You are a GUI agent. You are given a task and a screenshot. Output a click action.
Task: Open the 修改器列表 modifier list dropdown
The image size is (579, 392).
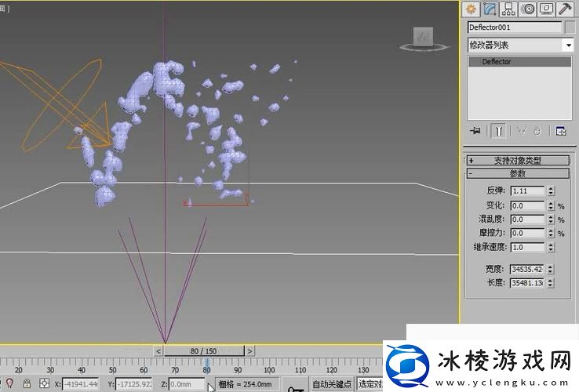click(x=520, y=45)
